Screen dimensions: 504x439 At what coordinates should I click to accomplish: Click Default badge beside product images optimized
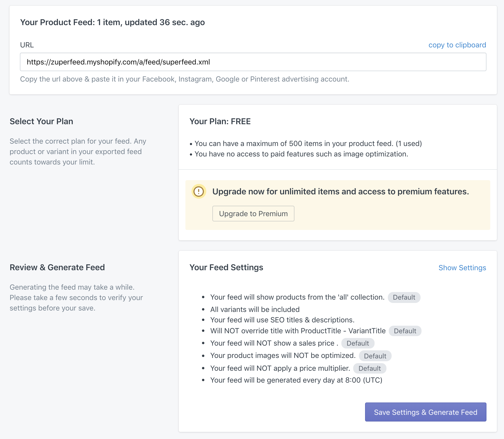click(x=375, y=356)
